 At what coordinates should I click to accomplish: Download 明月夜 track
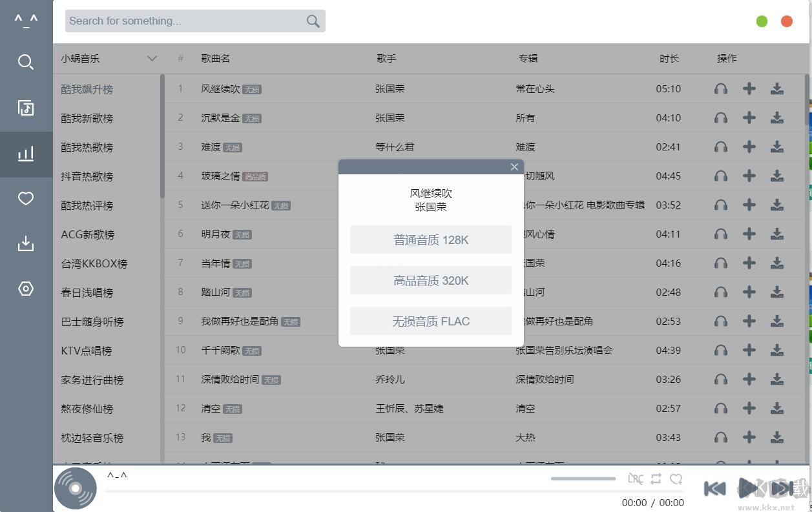(x=777, y=234)
